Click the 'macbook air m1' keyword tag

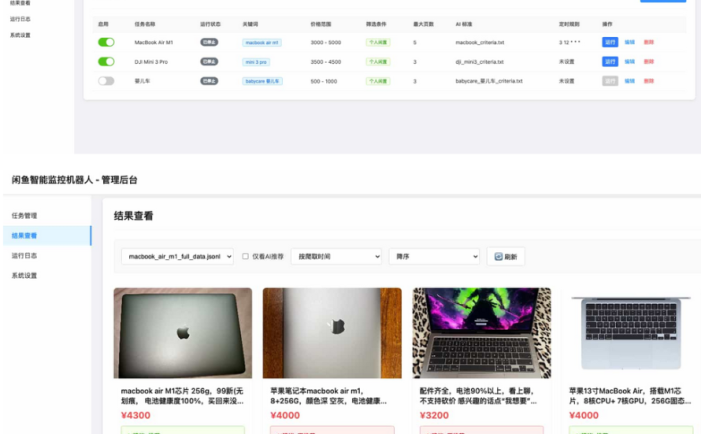(262, 42)
